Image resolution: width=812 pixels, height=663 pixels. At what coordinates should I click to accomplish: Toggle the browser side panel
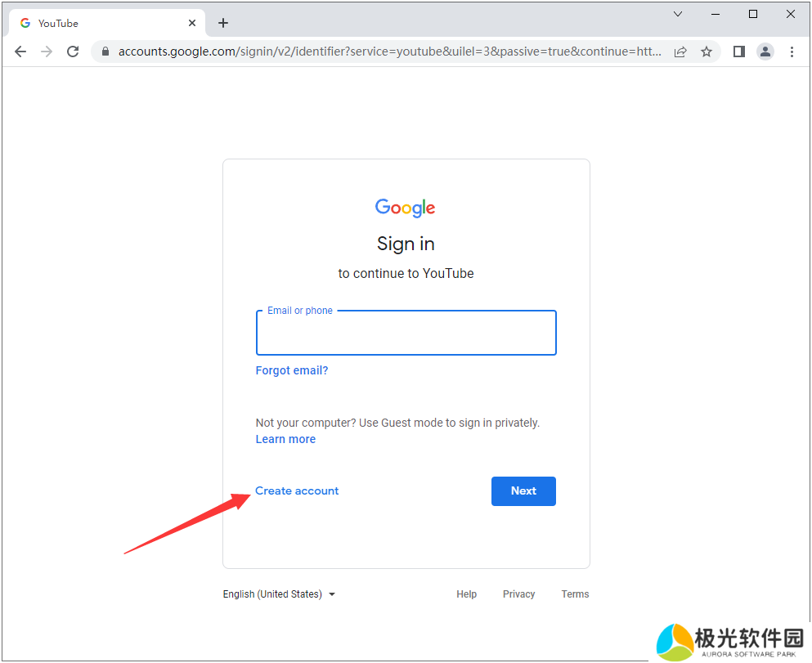coord(739,52)
